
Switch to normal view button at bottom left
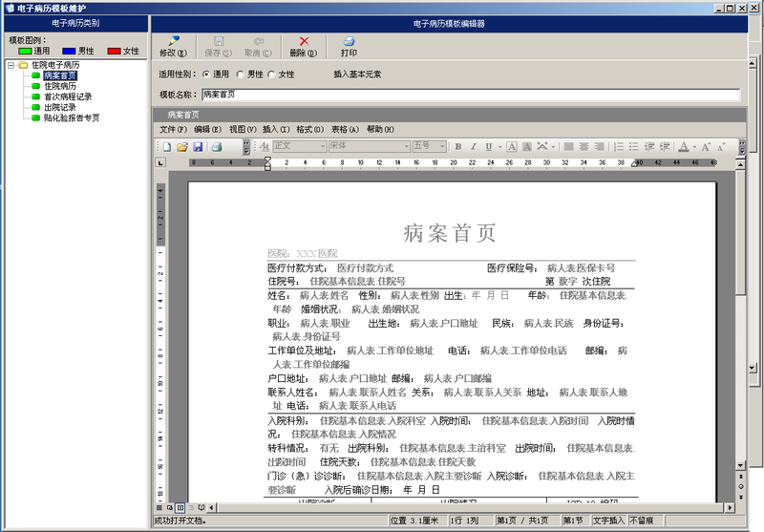tap(159, 507)
